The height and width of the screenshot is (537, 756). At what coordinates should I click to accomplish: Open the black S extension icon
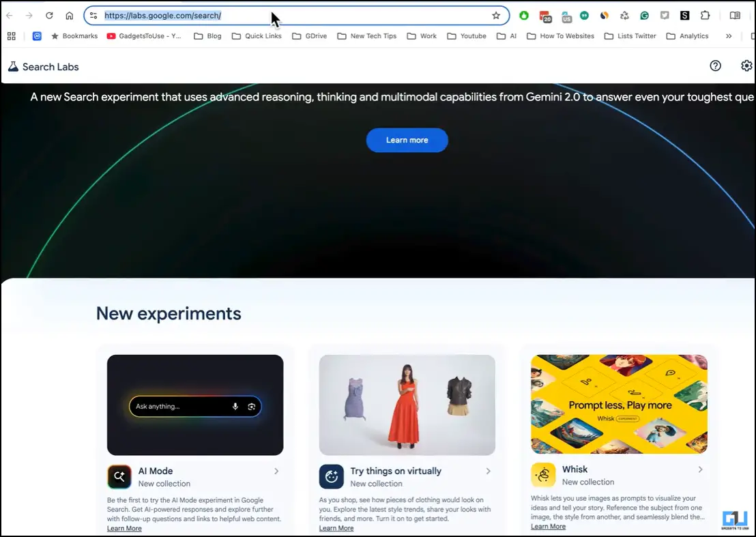pos(684,16)
